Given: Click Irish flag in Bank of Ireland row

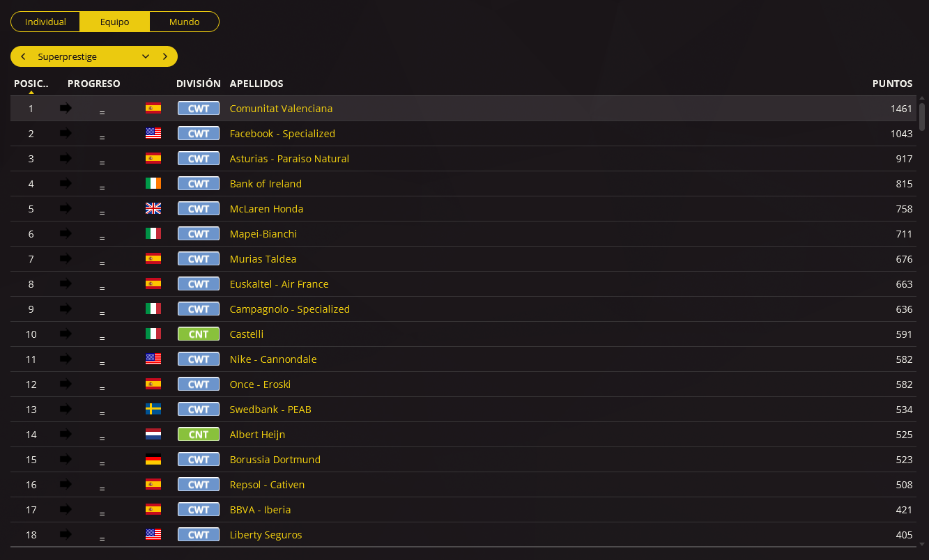Looking at the screenshot, I should point(153,183).
